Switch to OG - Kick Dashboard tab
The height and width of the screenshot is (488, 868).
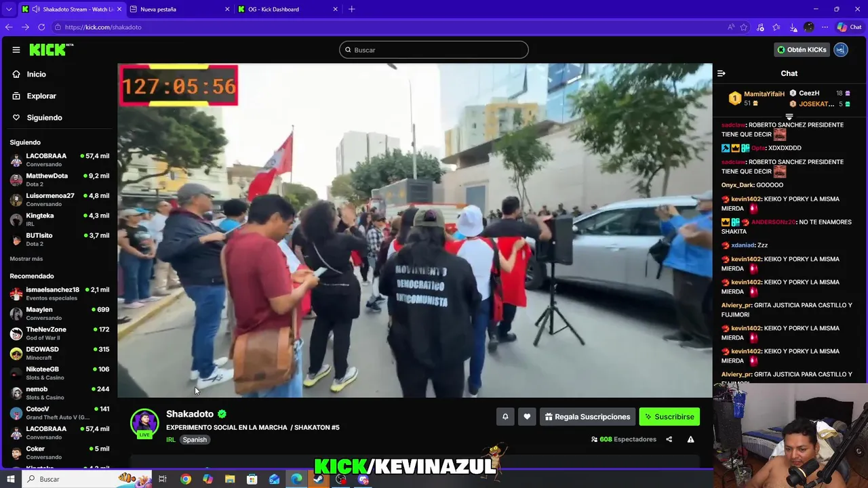point(288,9)
